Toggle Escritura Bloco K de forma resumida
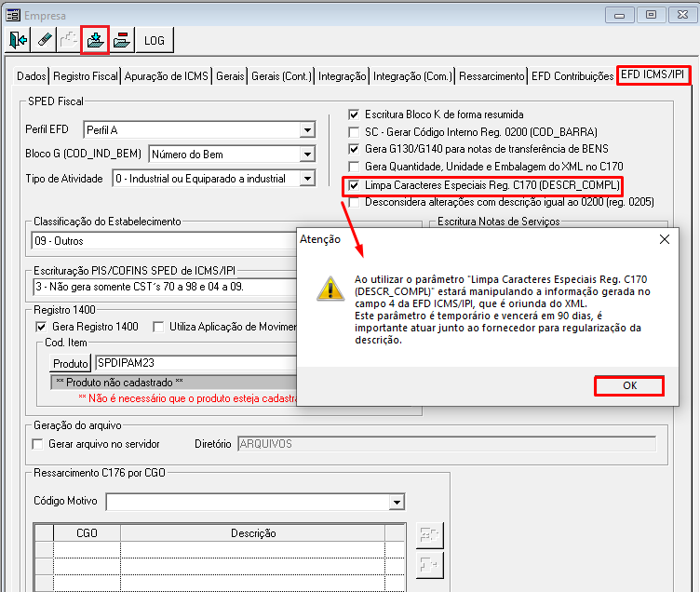The height and width of the screenshot is (592, 700). (354, 114)
